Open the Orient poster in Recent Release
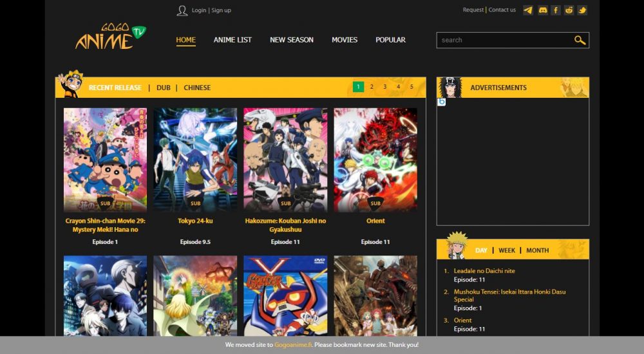The width and height of the screenshot is (644, 354). coord(375,160)
